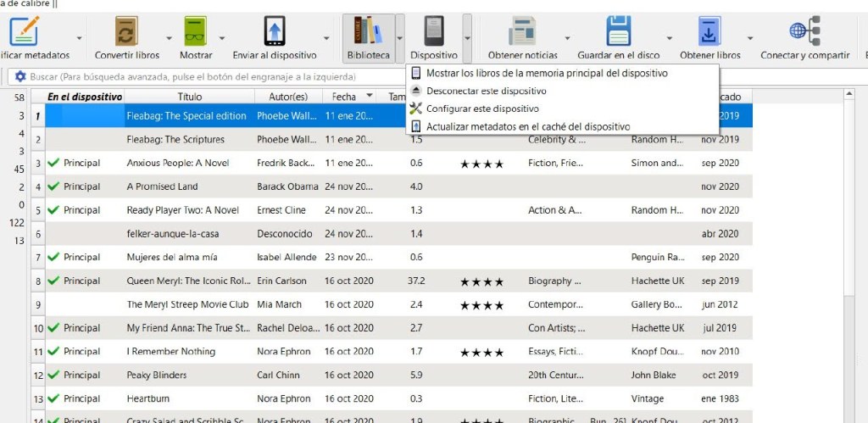Select Actualizar metadatos en el caché option
868x423 pixels.
527,126
